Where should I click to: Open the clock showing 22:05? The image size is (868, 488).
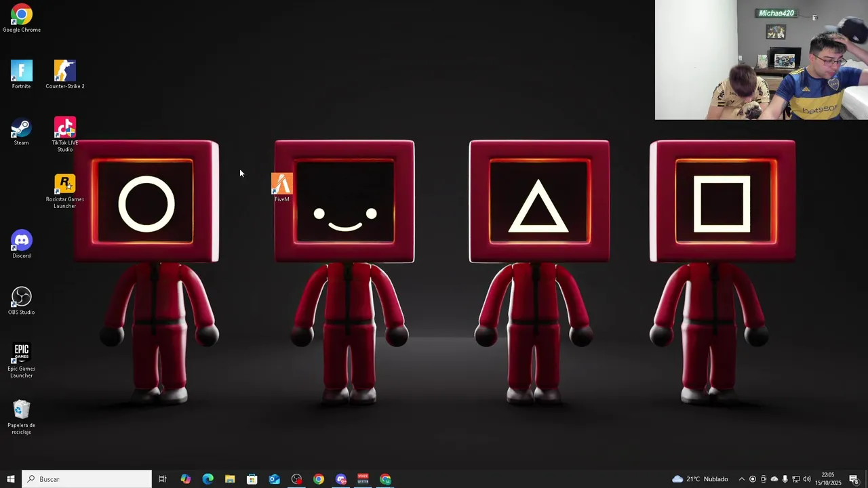(828, 479)
